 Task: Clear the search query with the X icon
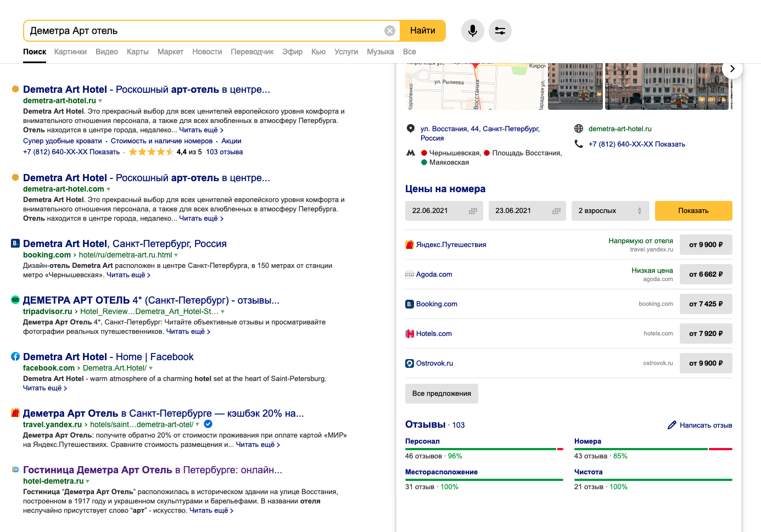pyautogui.click(x=390, y=31)
